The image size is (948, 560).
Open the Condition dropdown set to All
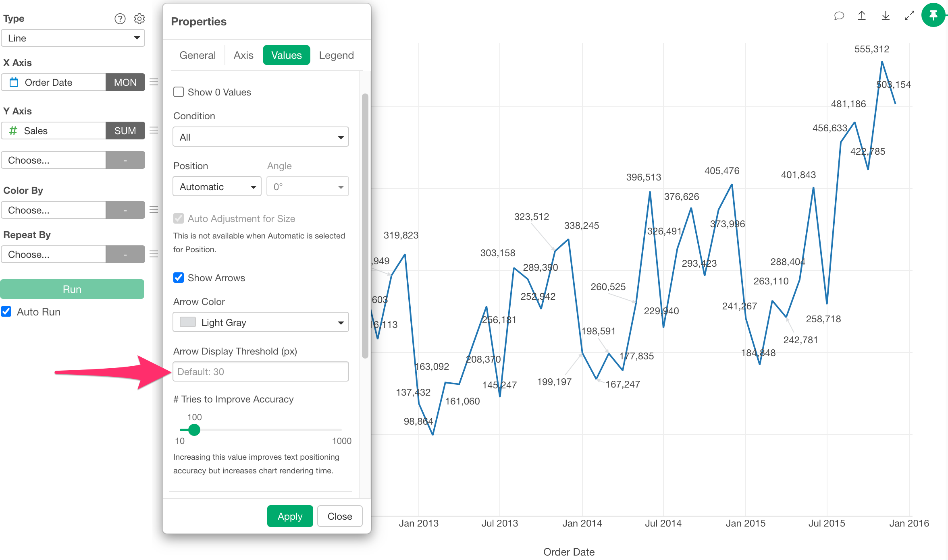tap(261, 137)
